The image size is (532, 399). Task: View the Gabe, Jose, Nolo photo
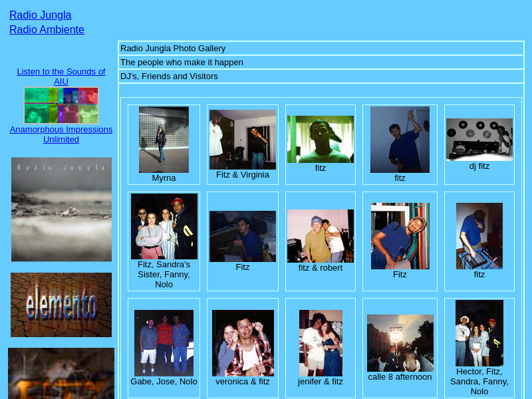coord(164,343)
